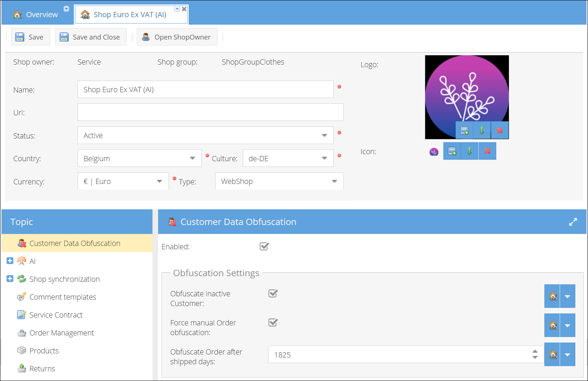The image size is (588, 381).
Task: Click the upload image icon beside Icon
Action: (x=452, y=151)
